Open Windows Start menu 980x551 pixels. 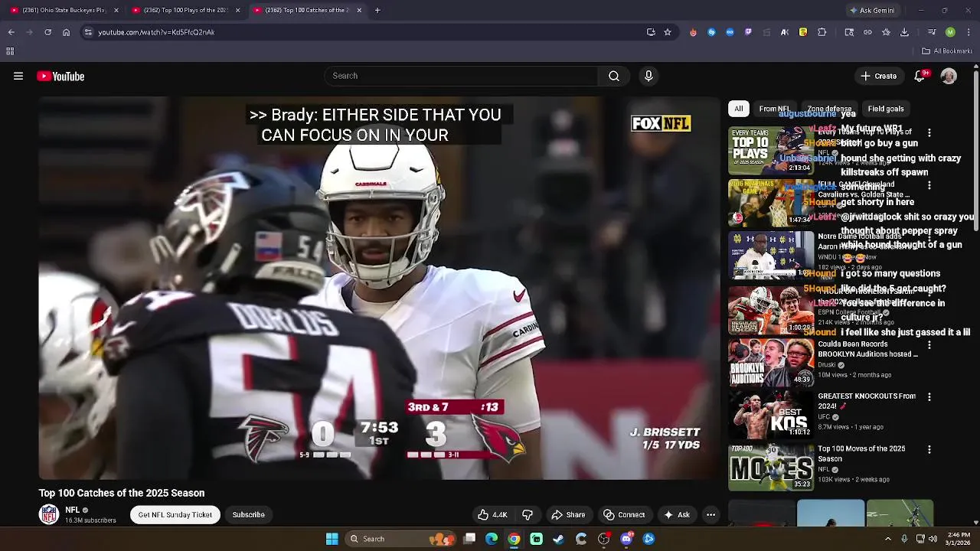332,539
